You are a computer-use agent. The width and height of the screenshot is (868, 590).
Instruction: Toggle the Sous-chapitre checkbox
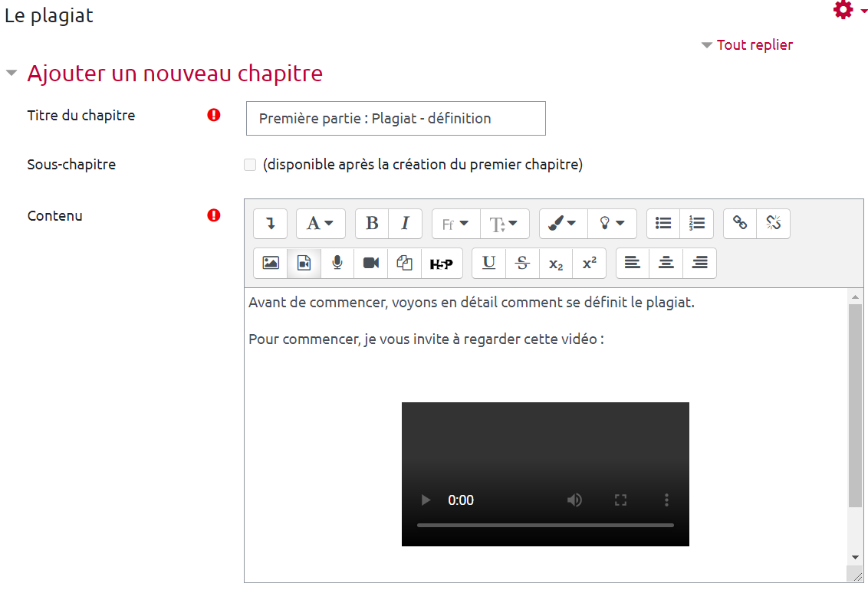click(x=250, y=165)
